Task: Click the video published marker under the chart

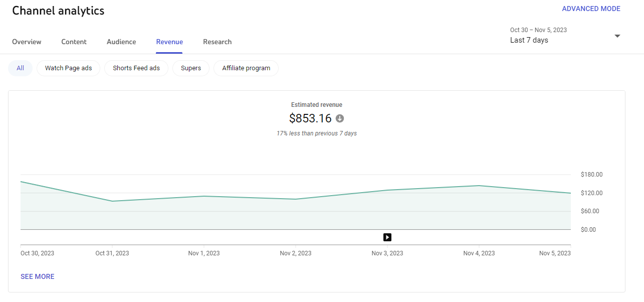Action: point(387,237)
